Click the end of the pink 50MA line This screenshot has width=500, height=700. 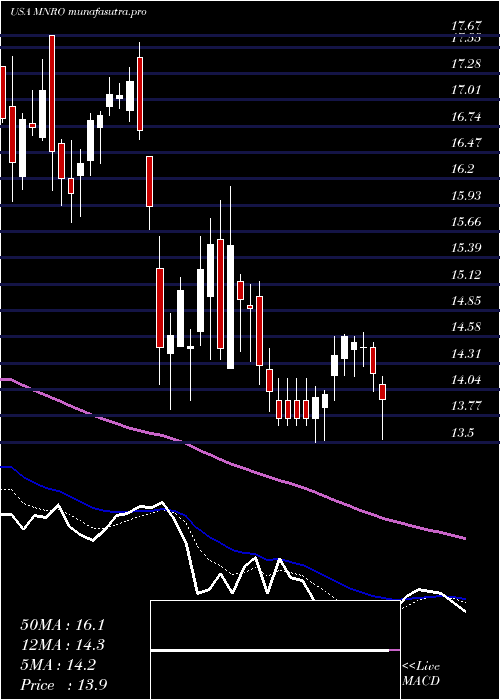465,538
